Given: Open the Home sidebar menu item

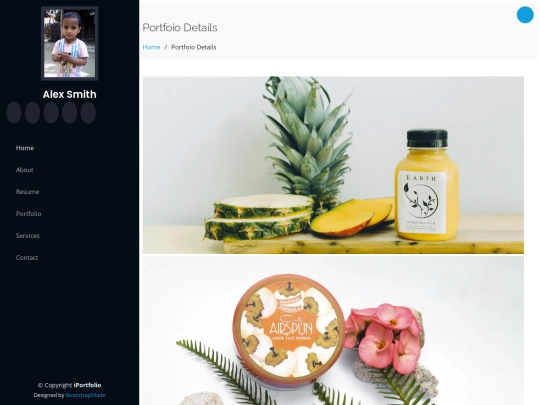Looking at the screenshot, I should tap(25, 148).
